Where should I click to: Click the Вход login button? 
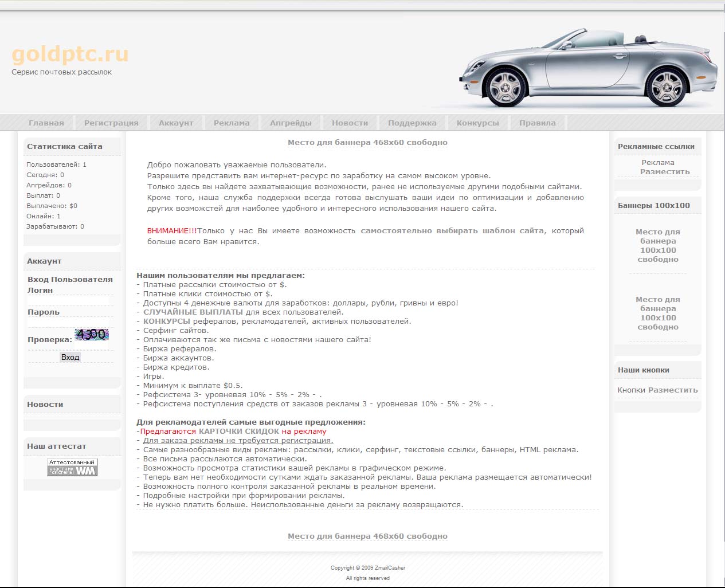70,357
